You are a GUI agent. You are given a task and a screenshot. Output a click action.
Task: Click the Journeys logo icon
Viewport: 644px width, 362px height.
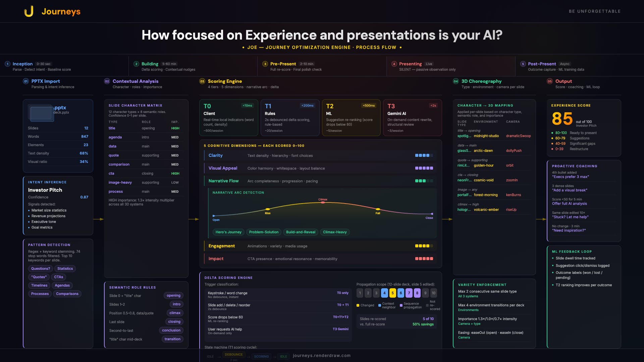(29, 11)
